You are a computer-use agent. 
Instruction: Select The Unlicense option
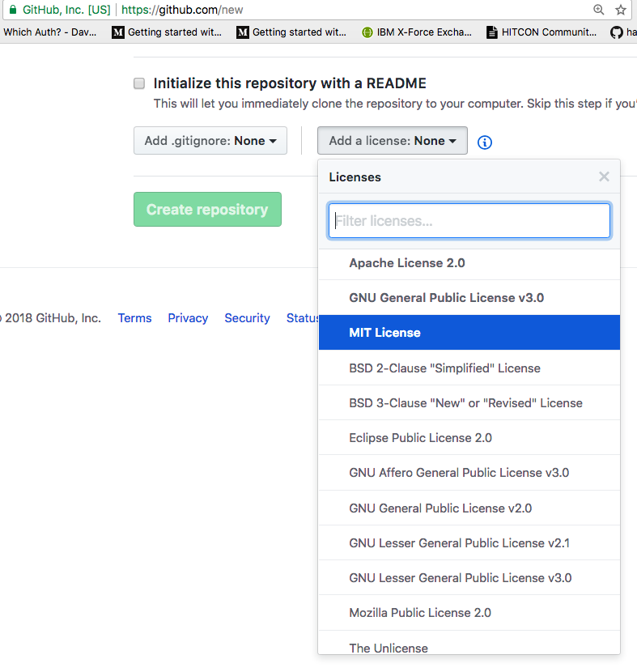pos(469,643)
